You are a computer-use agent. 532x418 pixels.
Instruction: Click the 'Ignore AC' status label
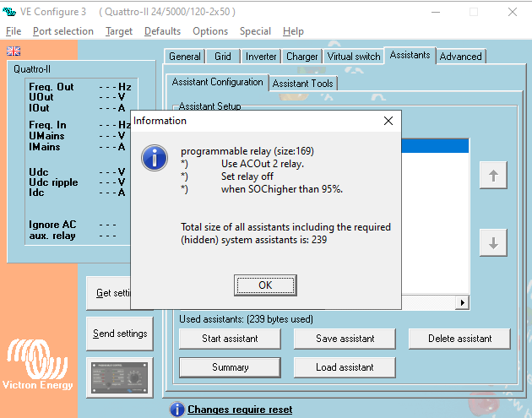[52, 225]
